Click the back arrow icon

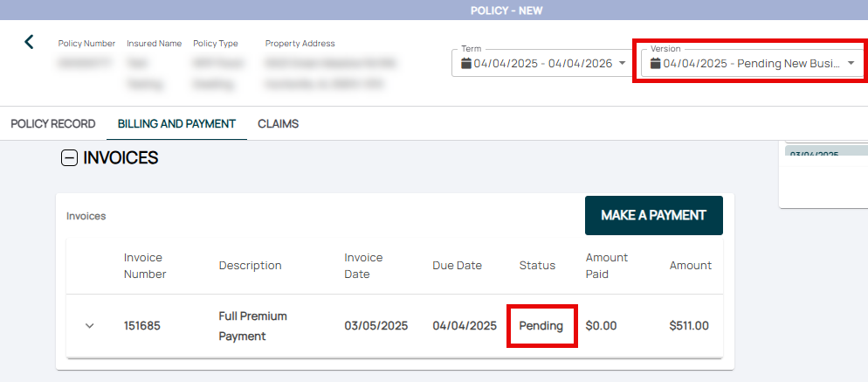(29, 42)
